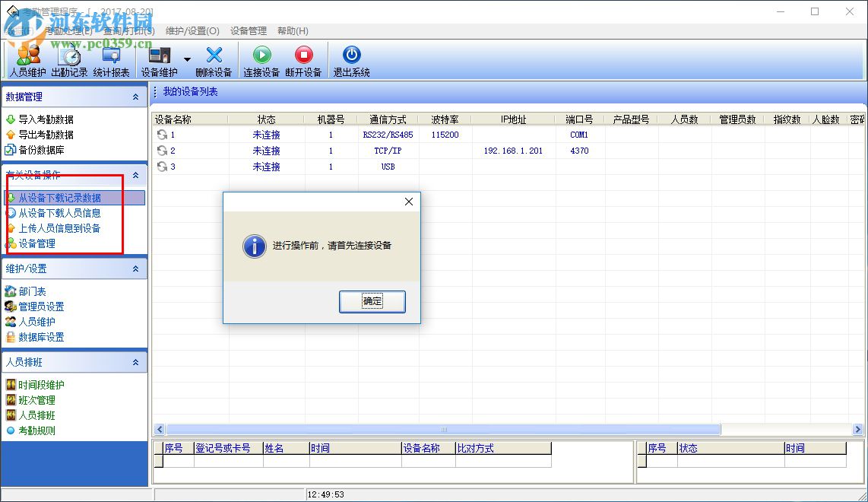Screen dimensions: 868x502
Task: Collapse the 人员排班 panel
Action: [137, 361]
